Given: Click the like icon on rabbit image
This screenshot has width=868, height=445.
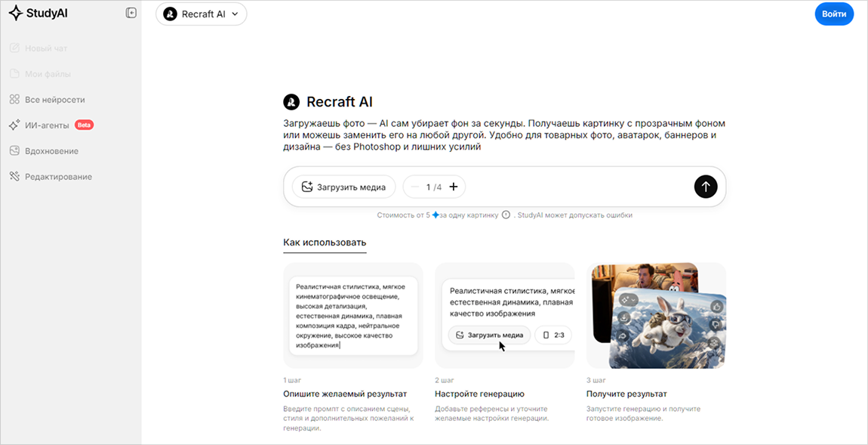Looking at the screenshot, I should (x=716, y=305).
